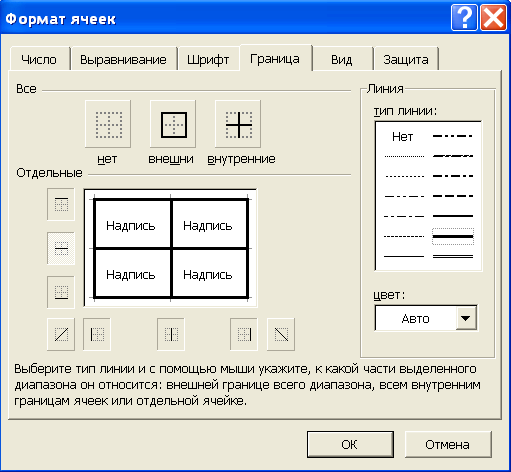Click the bottom-left 'Надпись' preview cell
511x472 pixels.
click(131, 275)
